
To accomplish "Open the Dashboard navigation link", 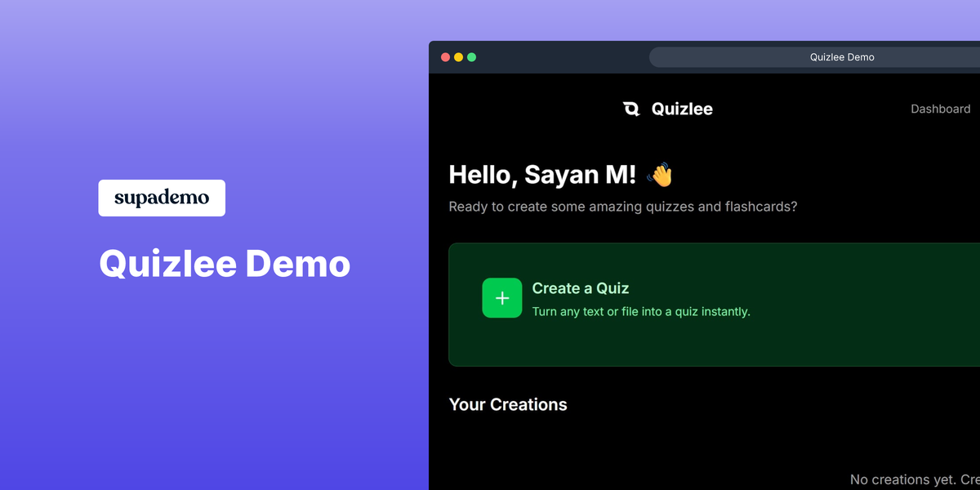I will point(941,109).
